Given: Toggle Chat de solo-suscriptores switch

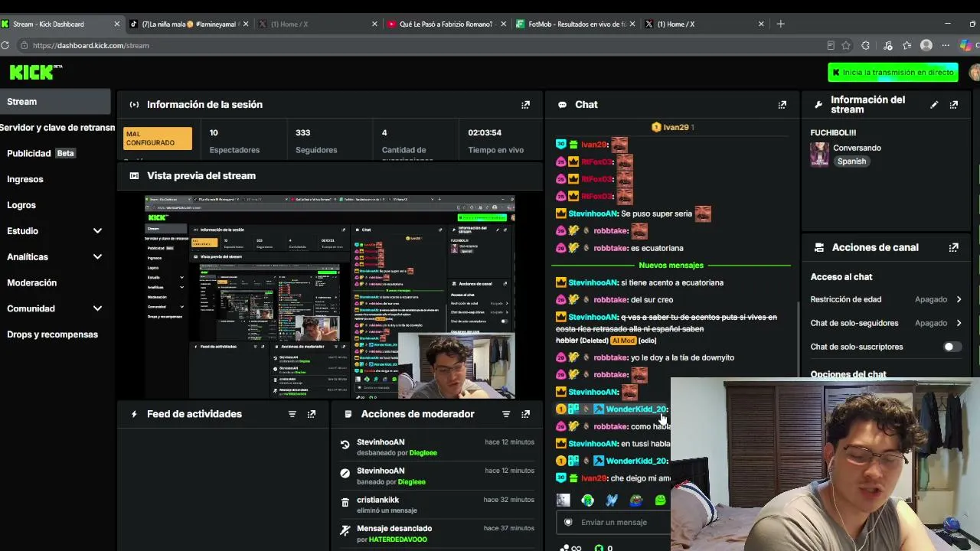Looking at the screenshot, I should click(x=952, y=347).
